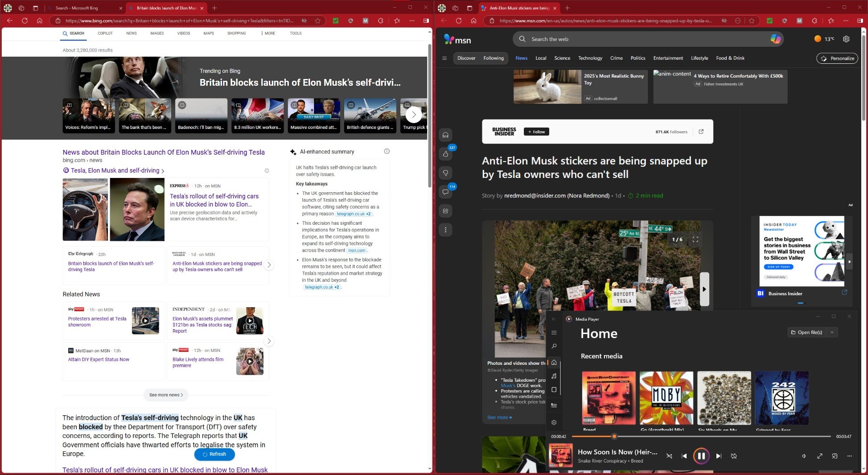The height and width of the screenshot is (475, 868).
Task: Listen to article via headphone icon
Action: click(445, 135)
